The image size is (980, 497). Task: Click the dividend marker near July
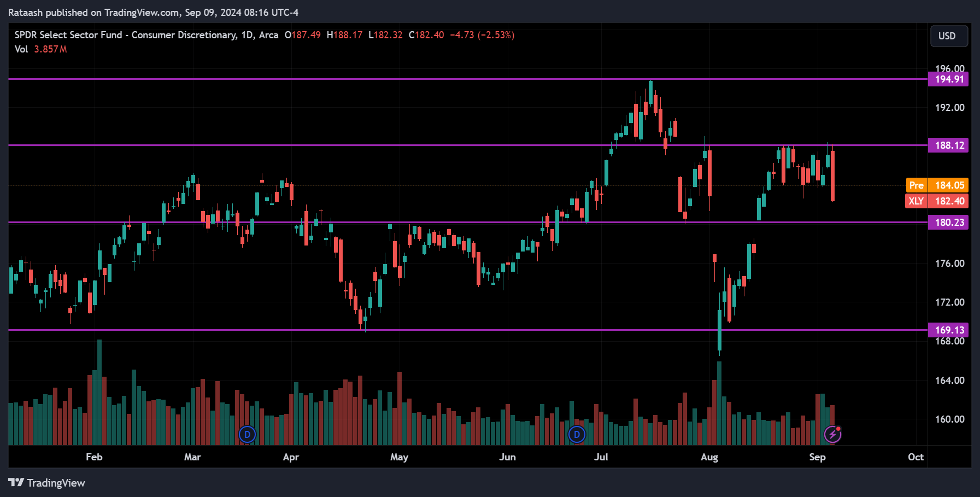pyautogui.click(x=577, y=435)
